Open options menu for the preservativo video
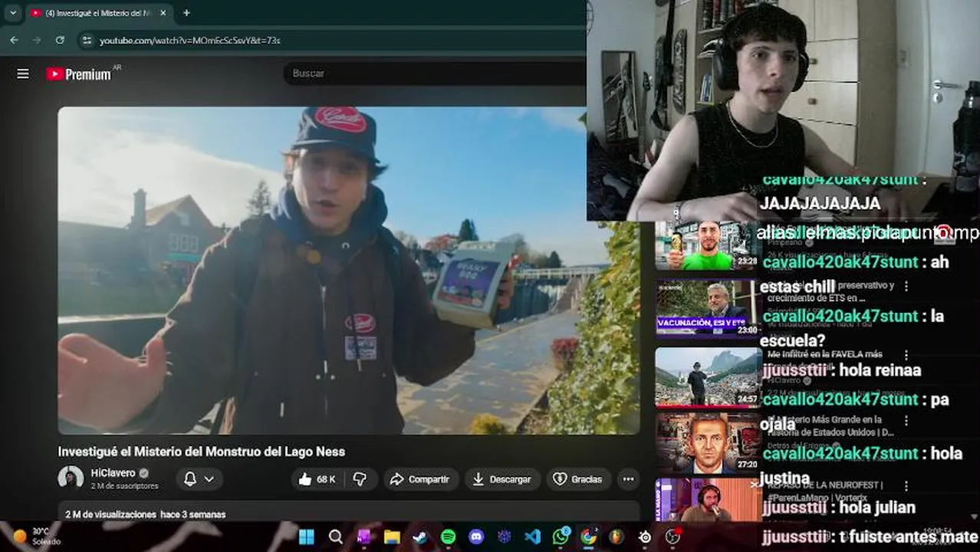 coord(906,286)
